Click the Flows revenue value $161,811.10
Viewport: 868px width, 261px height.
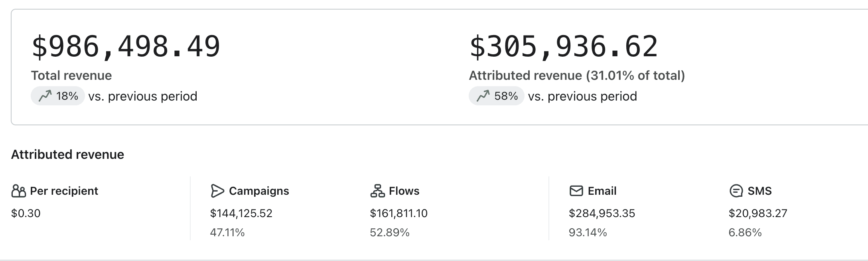(x=398, y=214)
